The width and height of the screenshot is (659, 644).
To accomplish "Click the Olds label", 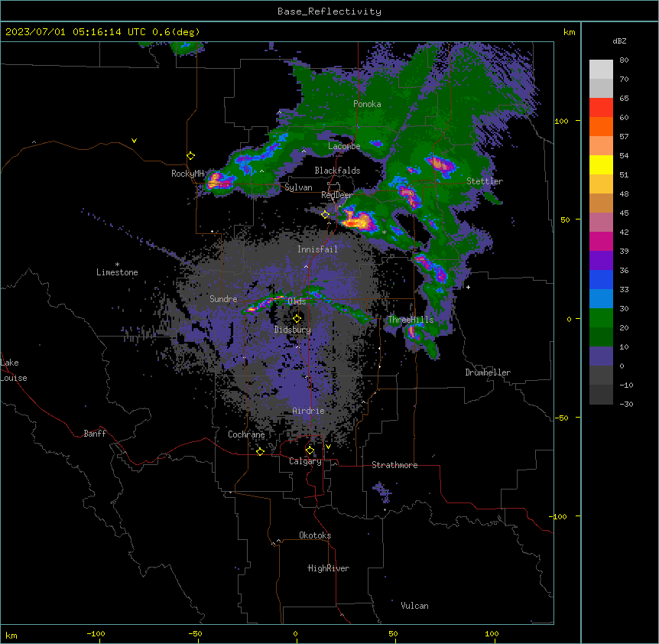I will [297, 301].
